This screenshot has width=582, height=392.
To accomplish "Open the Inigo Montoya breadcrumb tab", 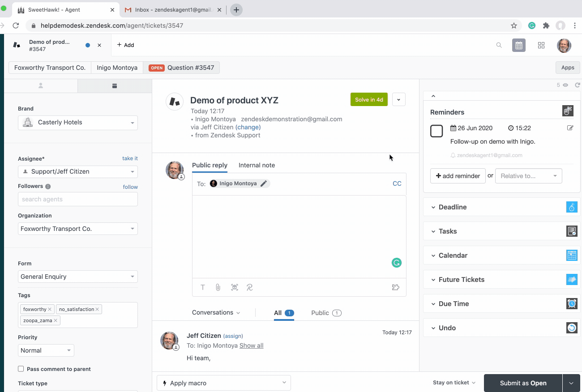I will point(117,68).
